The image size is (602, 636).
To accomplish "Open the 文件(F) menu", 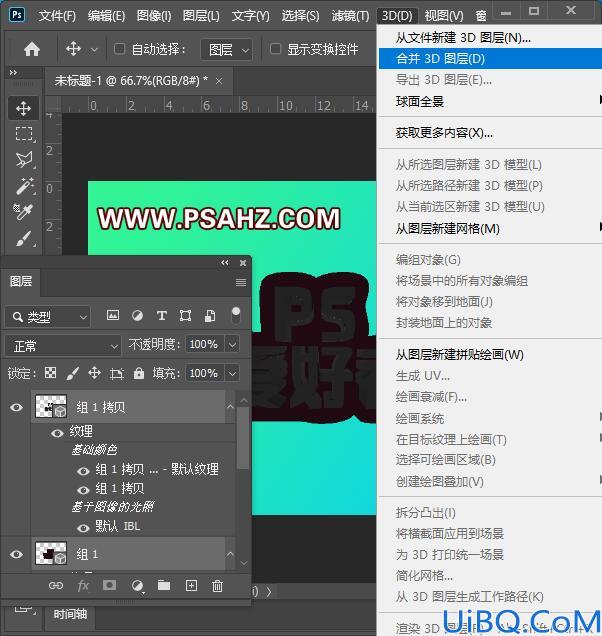I will pos(57,16).
